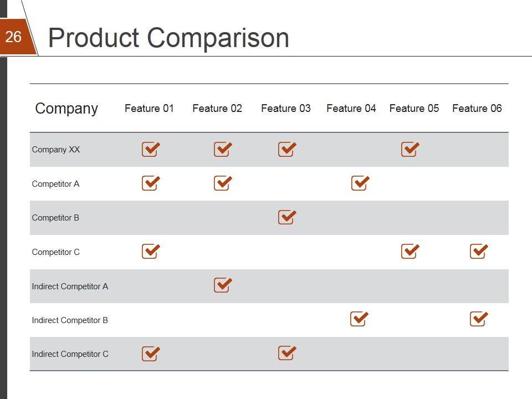This screenshot has height=399, width=532.
Task: Click the Feature 01 column header
Action: tap(149, 108)
